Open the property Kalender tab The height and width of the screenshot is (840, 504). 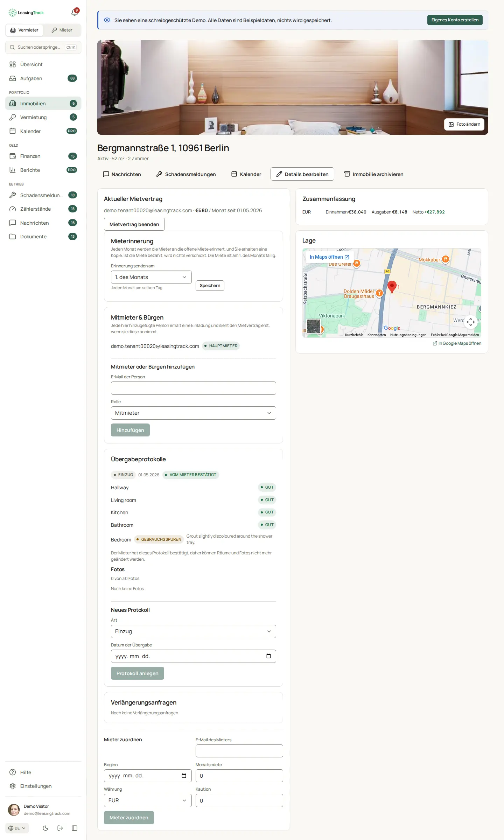click(x=246, y=174)
